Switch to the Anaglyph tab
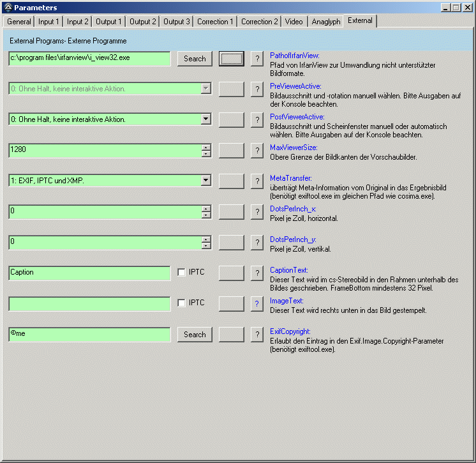Viewport: 476px width, 463px height. click(325, 22)
